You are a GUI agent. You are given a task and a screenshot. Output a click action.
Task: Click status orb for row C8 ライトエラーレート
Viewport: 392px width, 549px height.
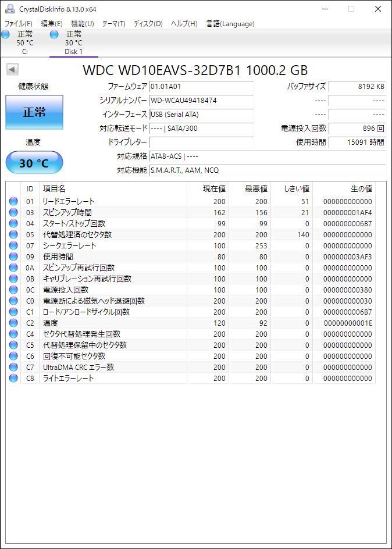point(13,378)
